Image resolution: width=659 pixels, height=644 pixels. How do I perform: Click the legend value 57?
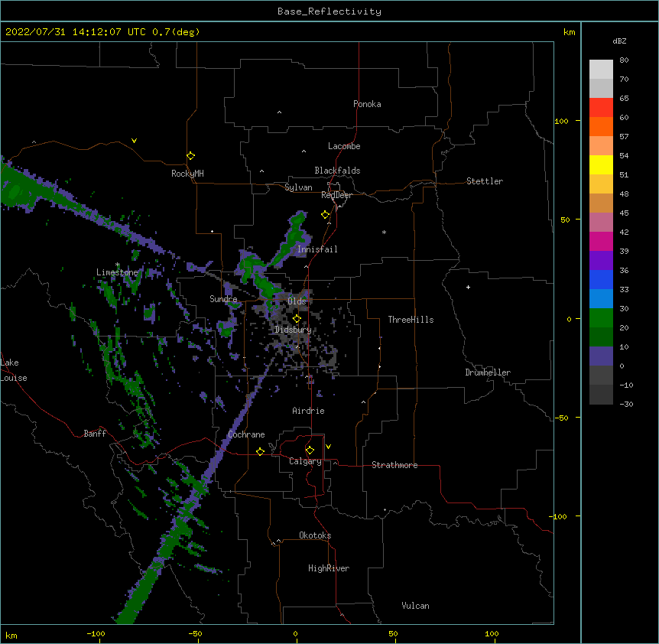coord(624,137)
